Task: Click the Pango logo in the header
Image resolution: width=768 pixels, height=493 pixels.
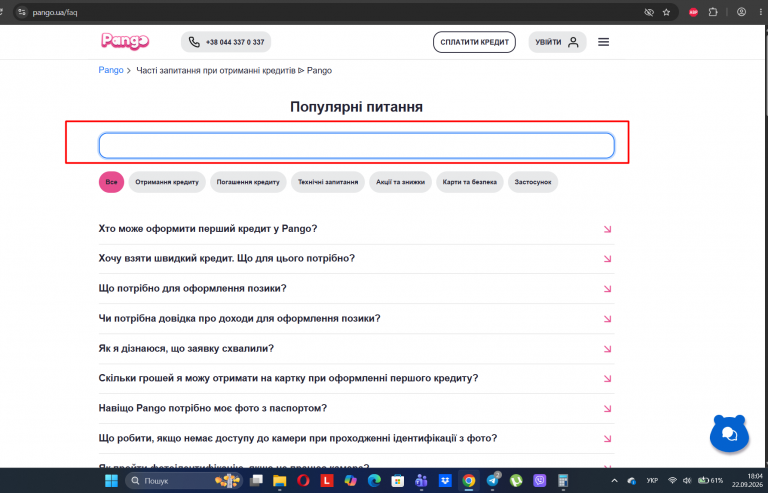Action: pyautogui.click(x=125, y=41)
